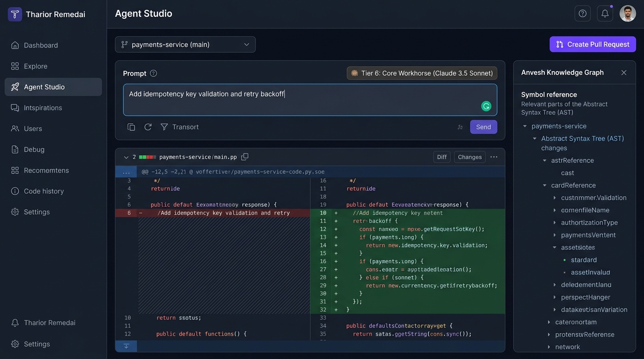
Task: Open Dashboard from the sidebar
Action: pyautogui.click(x=53, y=45)
